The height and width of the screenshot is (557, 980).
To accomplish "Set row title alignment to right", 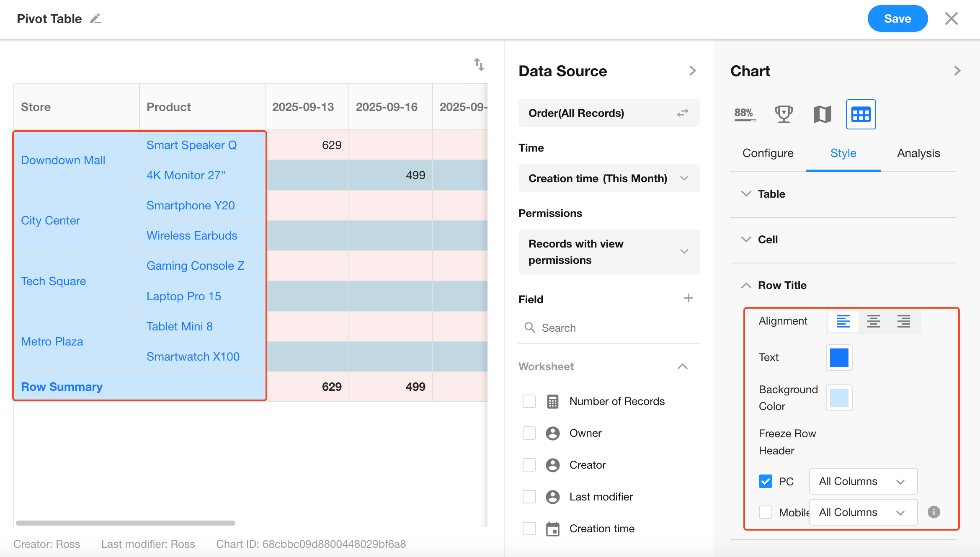I will [903, 321].
